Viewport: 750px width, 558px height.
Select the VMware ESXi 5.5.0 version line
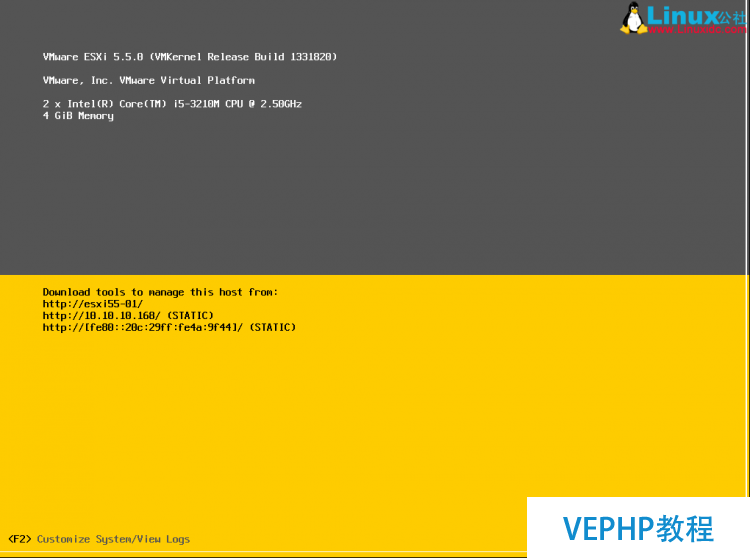(190, 57)
